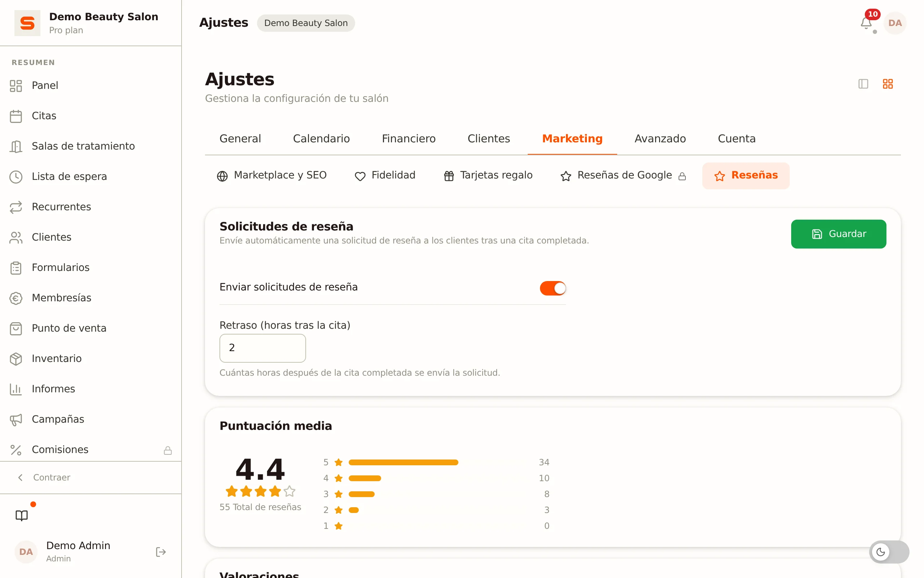The width and height of the screenshot is (924, 578).
Task: Open the help book icon
Action: point(22,515)
